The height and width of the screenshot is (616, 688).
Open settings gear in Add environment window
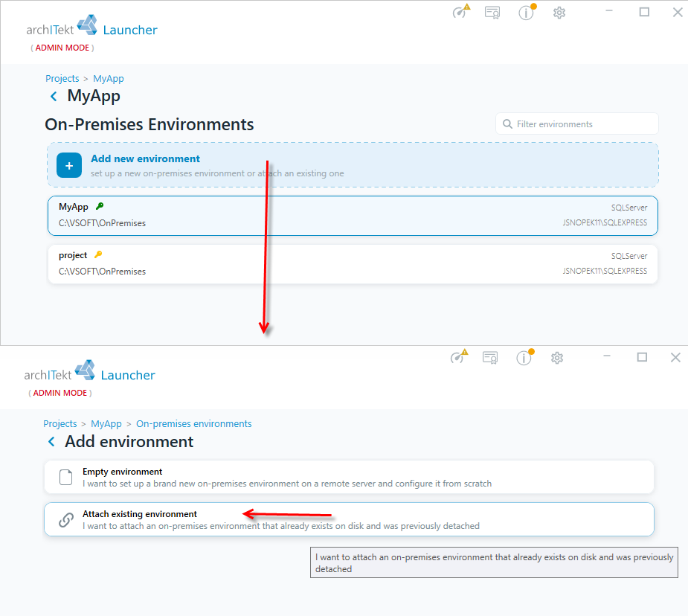coord(557,358)
